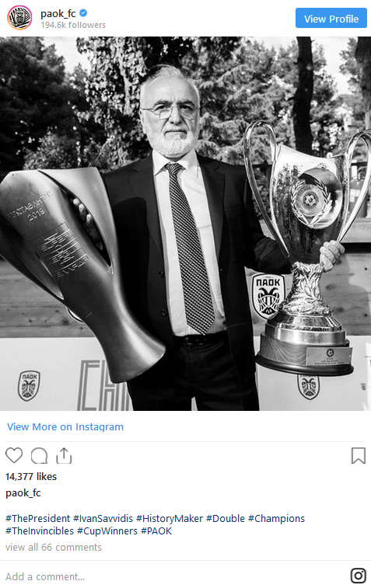Open the 14,377 likes count

point(31,477)
